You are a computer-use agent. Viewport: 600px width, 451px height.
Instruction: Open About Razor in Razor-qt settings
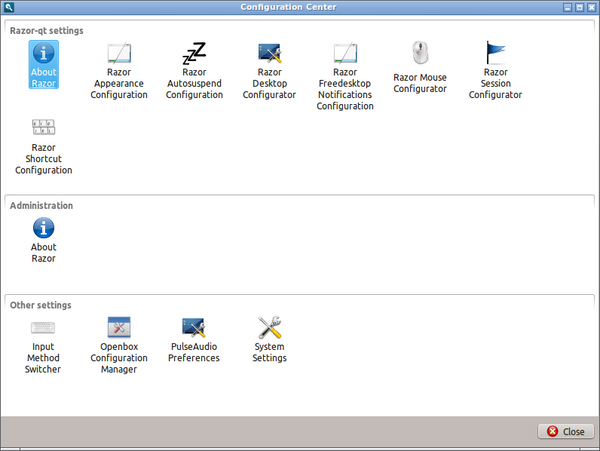point(44,65)
